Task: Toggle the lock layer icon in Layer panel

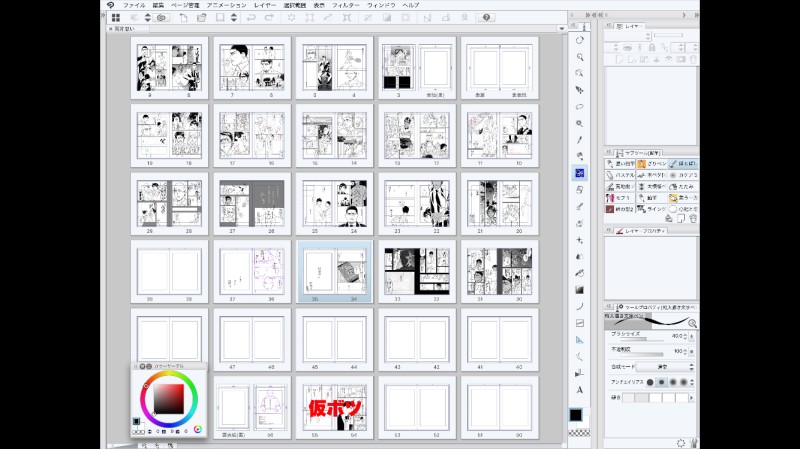Action: coord(652,47)
